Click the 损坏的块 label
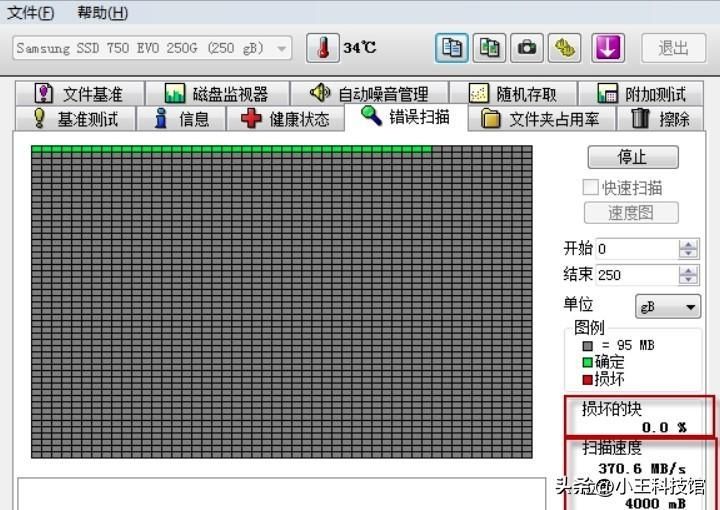Image resolution: width=720 pixels, height=510 pixels. [612, 408]
